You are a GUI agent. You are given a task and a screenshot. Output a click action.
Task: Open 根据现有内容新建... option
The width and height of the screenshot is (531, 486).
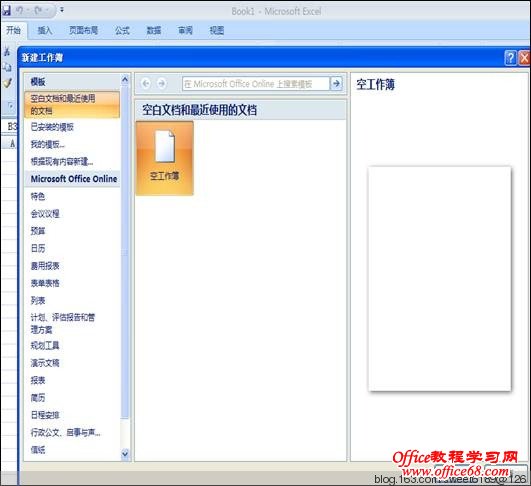tap(62, 162)
